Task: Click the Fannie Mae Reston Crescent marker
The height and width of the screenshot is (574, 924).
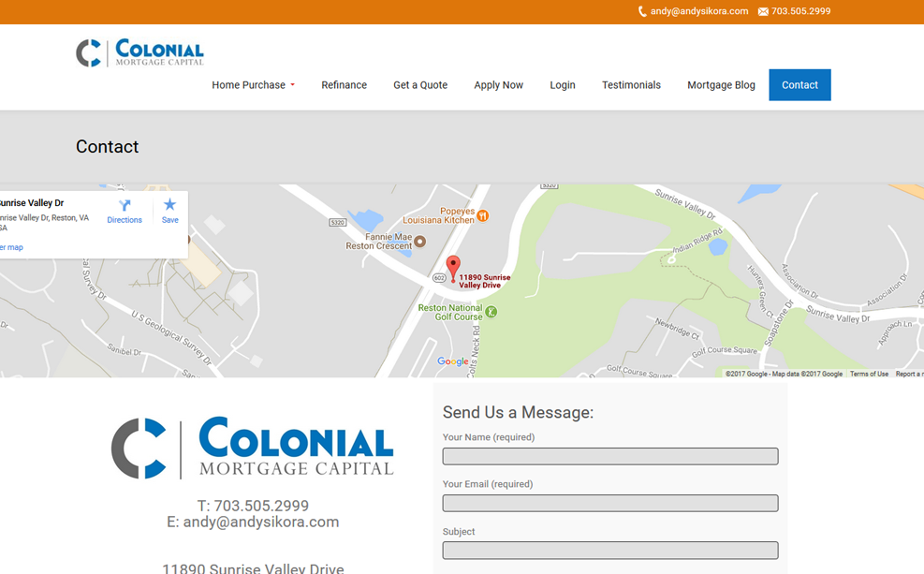Action: (419, 241)
